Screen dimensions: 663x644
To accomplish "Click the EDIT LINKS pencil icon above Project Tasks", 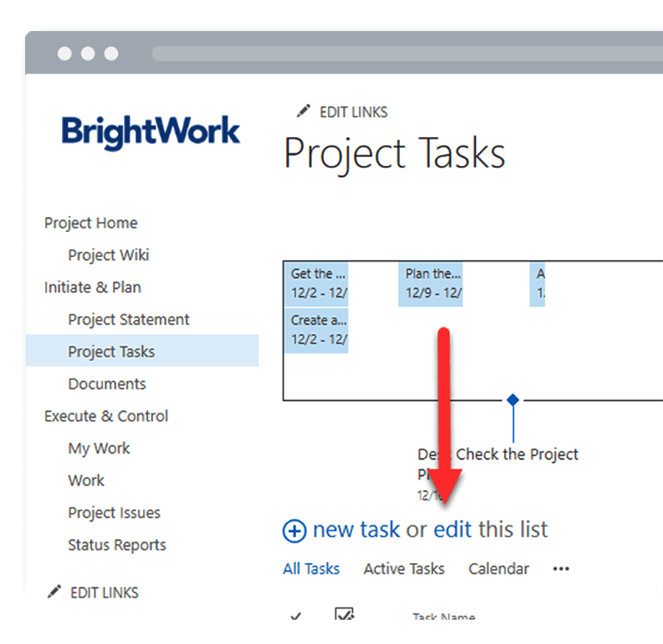I will coord(303,111).
